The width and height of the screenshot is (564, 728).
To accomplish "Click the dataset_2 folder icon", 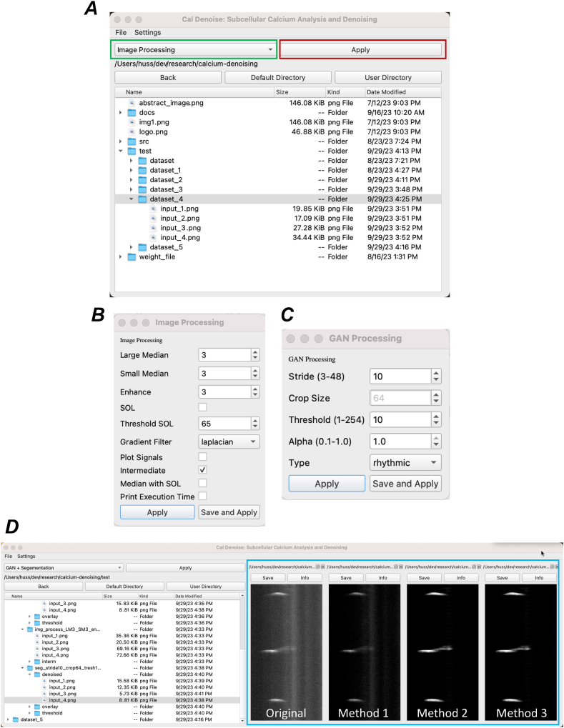I will (142, 180).
